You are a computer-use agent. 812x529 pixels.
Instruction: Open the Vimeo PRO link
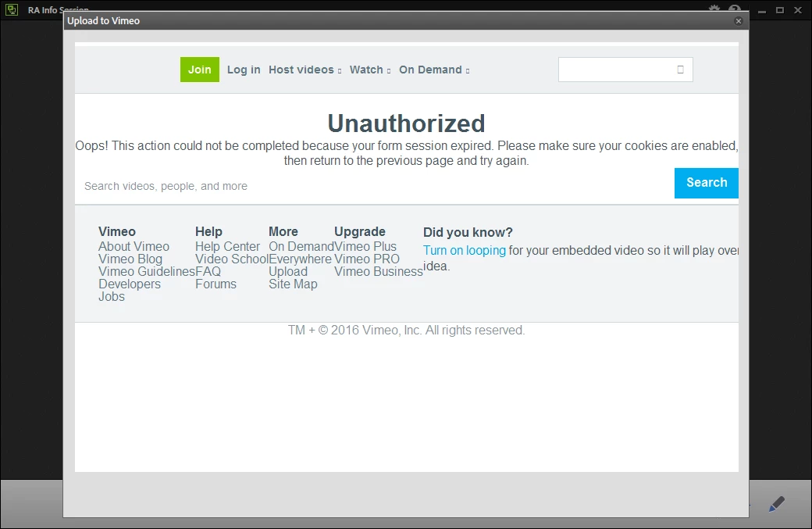[x=367, y=259]
